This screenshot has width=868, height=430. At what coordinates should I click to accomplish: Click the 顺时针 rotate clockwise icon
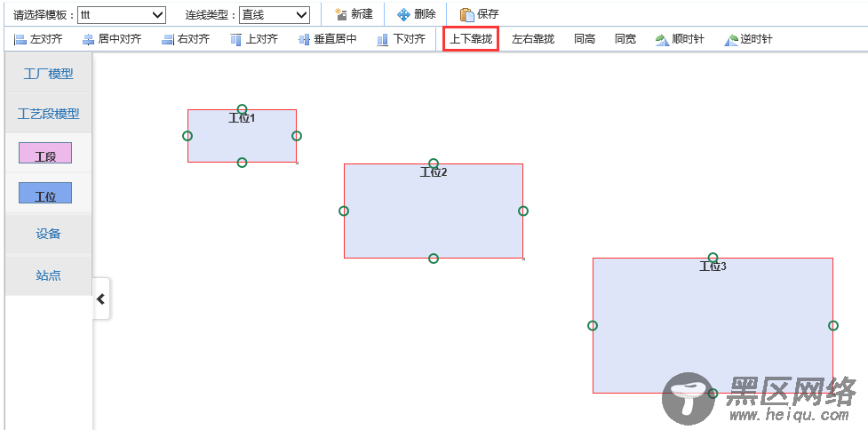pos(662,40)
